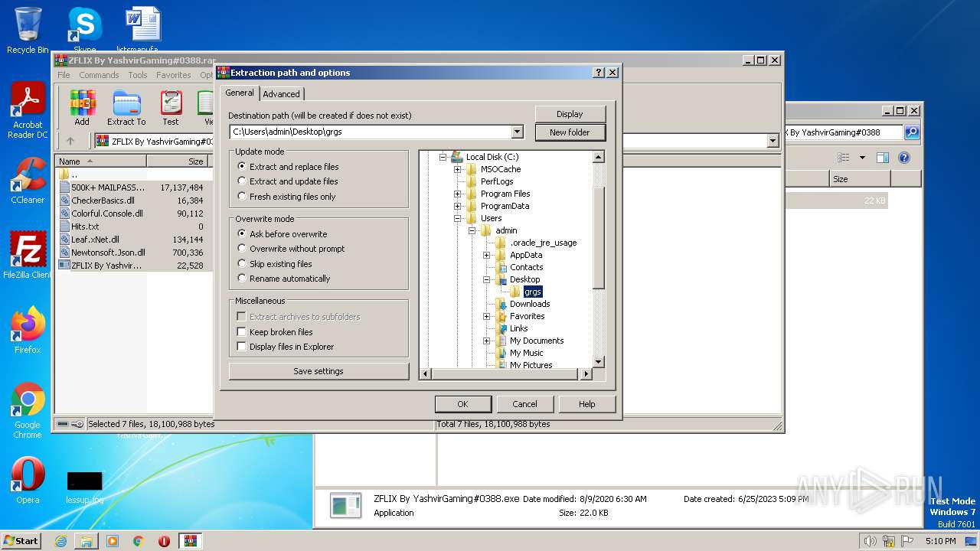
Task: Click the Internet Explorer taskbar icon
Action: coord(60,541)
